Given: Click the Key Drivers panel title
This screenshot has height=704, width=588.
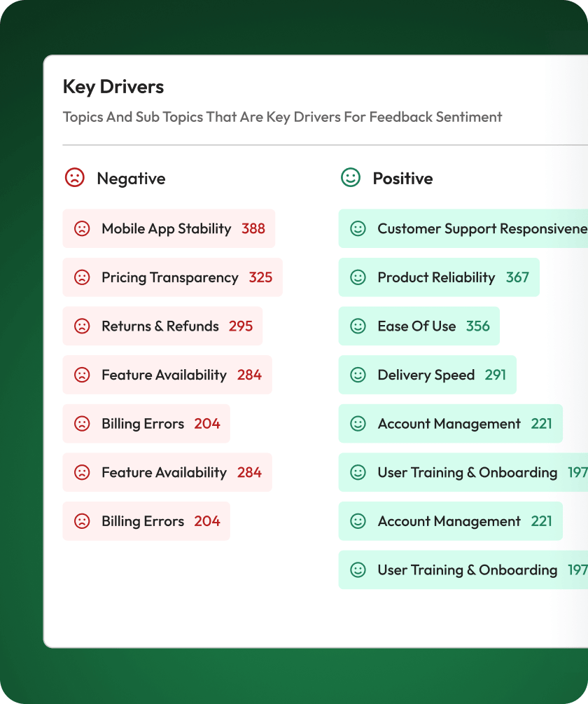Looking at the screenshot, I should tap(113, 87).
